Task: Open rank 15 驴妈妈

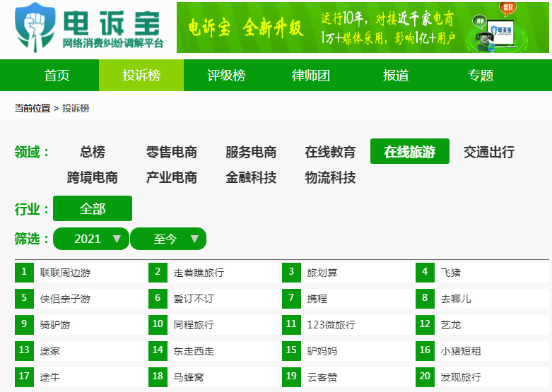Action: 322,351
